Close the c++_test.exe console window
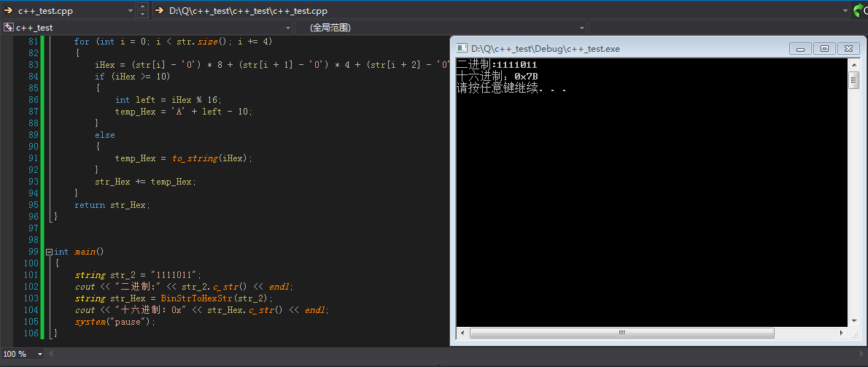The width and height of the screenshot is (868, 367). coord(848,49)
